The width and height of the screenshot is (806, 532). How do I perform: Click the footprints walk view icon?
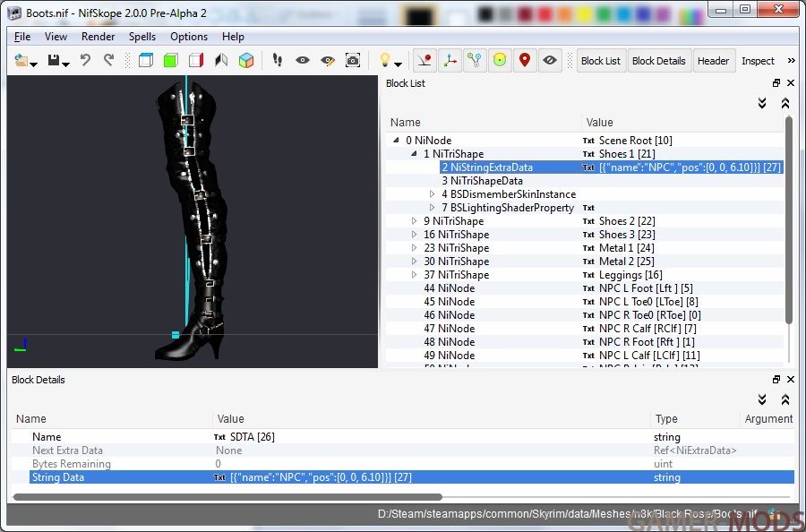(x=278, y=61)
